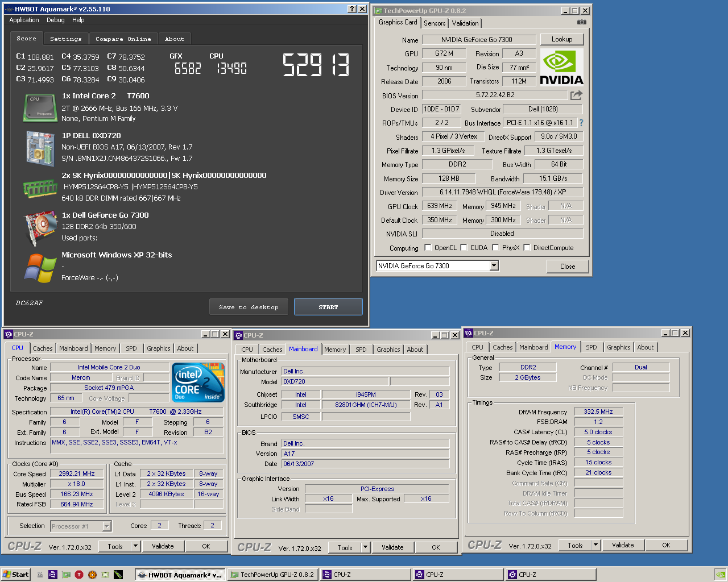The width and height of the screenshot is (728, 582).
Task: Toggle the PhysX checkbox in GPU-Z
Action: tap(495, 247)
